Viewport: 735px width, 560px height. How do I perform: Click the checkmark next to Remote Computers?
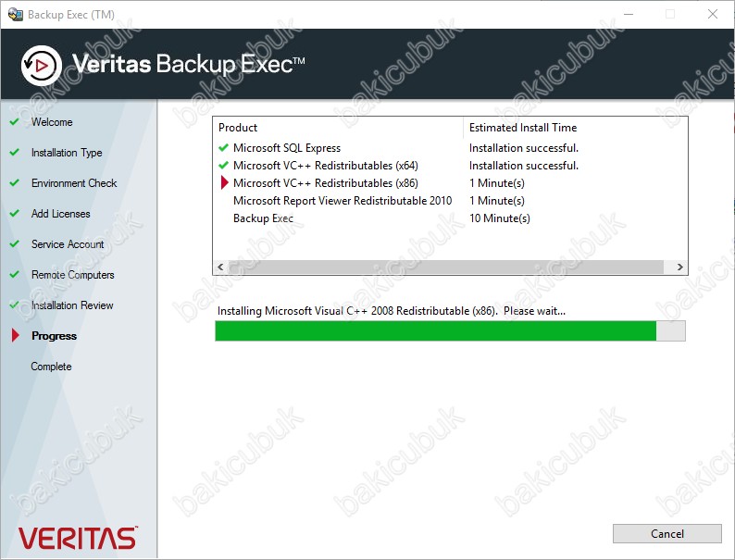click(15, 274)
